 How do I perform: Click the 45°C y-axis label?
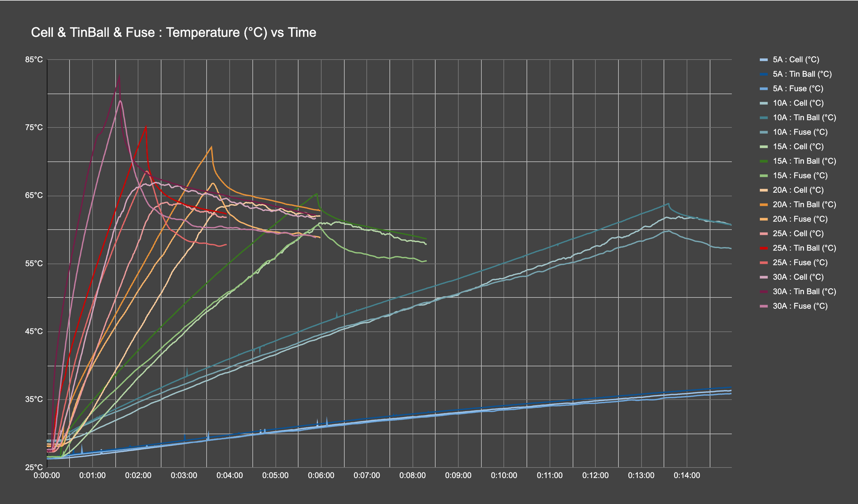pyautogui.click(x=34, y=332)
